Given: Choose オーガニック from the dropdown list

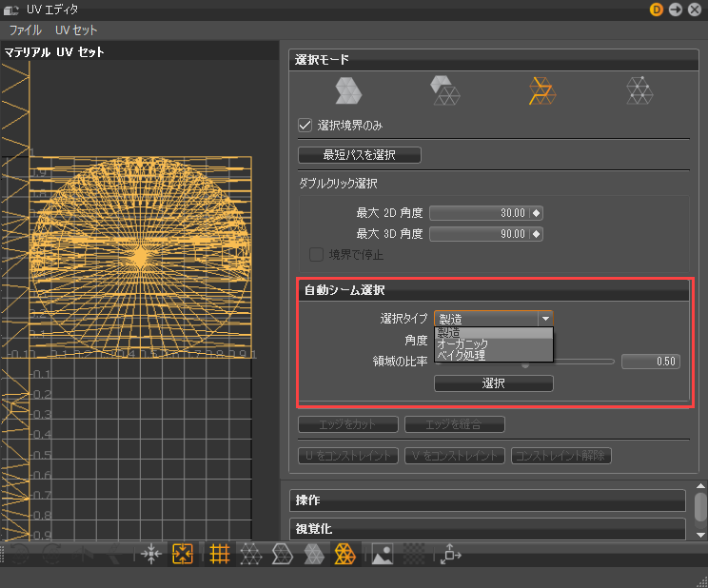Looking at the screenshot, I should pyautogui.click(x=462, y=343).
